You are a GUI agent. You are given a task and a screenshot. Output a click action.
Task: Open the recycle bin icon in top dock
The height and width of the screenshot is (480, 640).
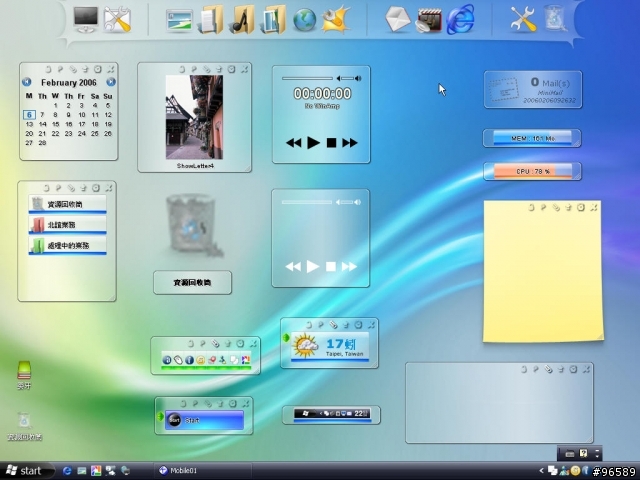pyautogui.click(x=554, y=18)
